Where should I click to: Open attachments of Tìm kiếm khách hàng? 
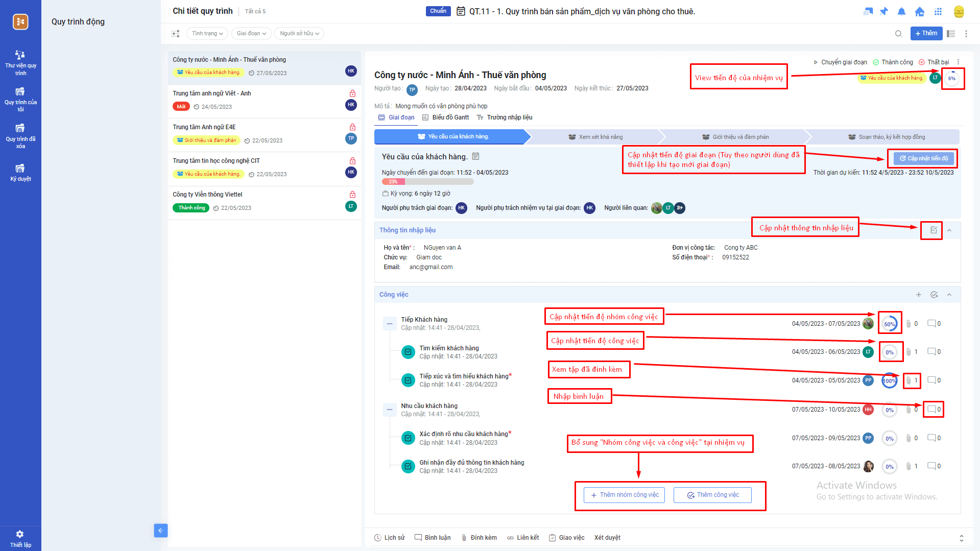(x=912, y=352)
